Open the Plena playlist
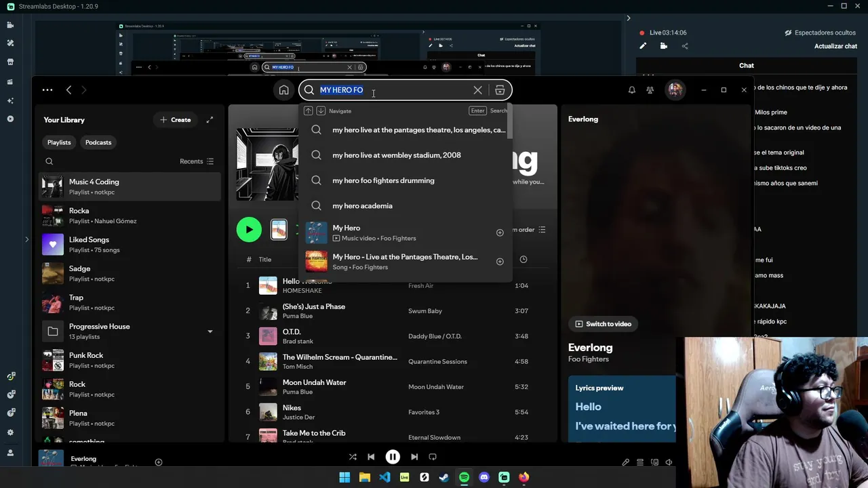Screen dimensions: 868x488 tap(130, 418)
